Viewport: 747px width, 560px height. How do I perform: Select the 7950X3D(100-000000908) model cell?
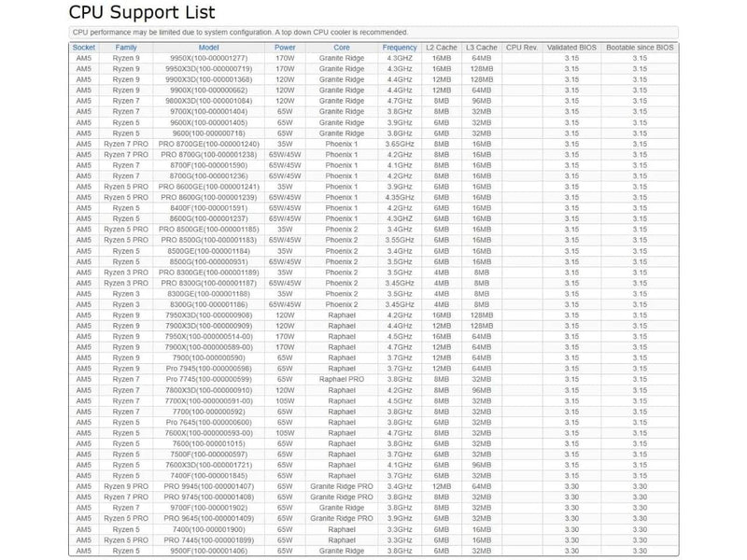pyautogui.click(x=208, y=315)
